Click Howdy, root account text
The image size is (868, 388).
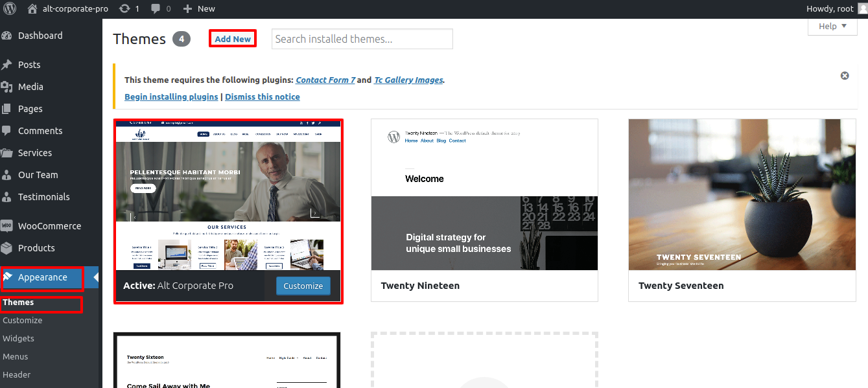click(x=830, y=9)
